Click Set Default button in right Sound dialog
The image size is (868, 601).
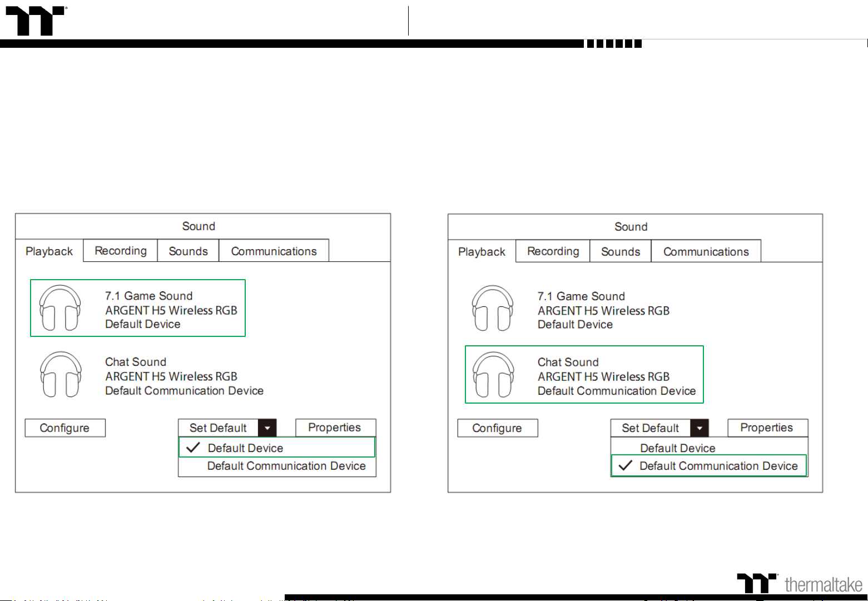click(x=651, y=428)
